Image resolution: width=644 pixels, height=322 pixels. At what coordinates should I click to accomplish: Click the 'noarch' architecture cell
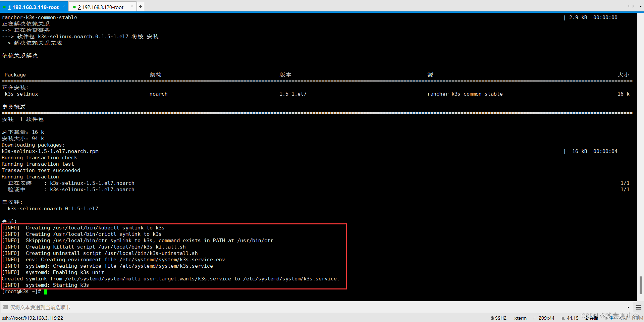pyautogui.click(x=158, y=94)
